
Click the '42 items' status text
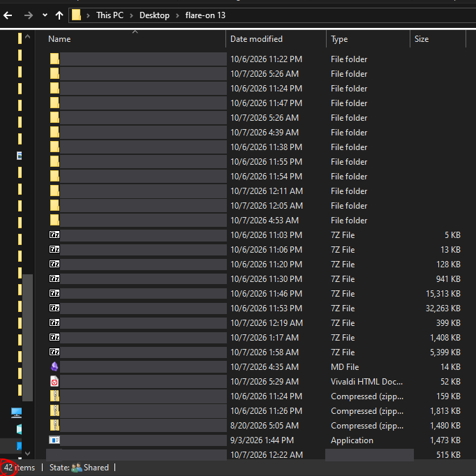point(20,468)
